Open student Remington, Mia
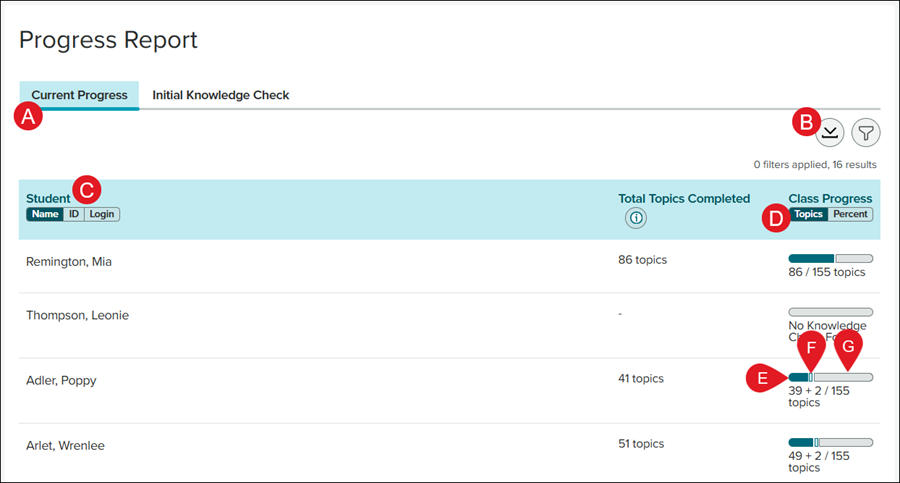 68,261
